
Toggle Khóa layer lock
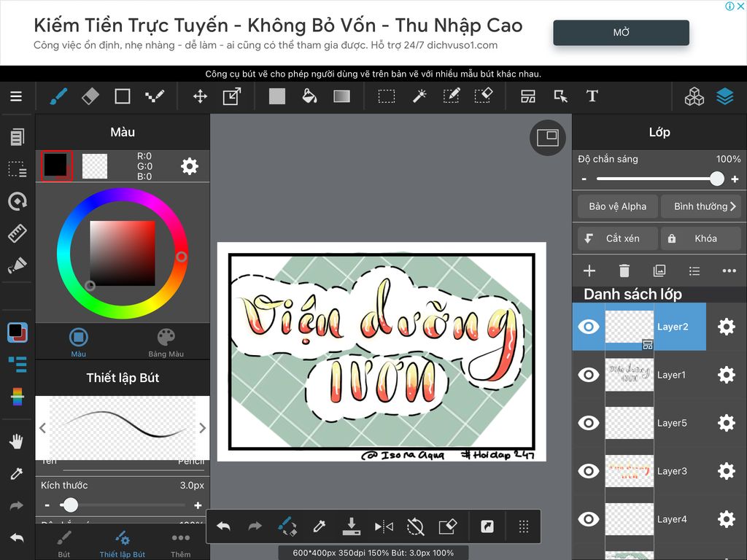click(701, 238)
